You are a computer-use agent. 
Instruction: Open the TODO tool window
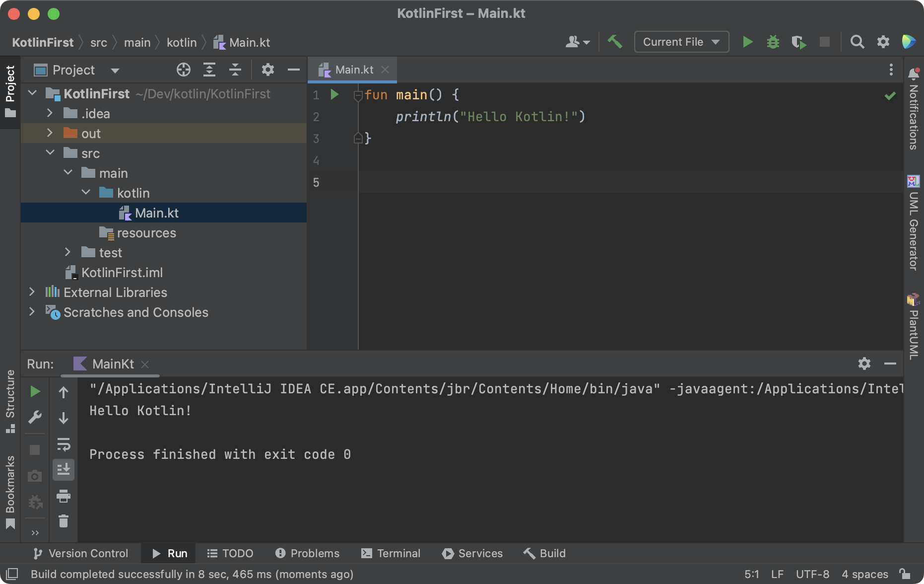[230, 553]
